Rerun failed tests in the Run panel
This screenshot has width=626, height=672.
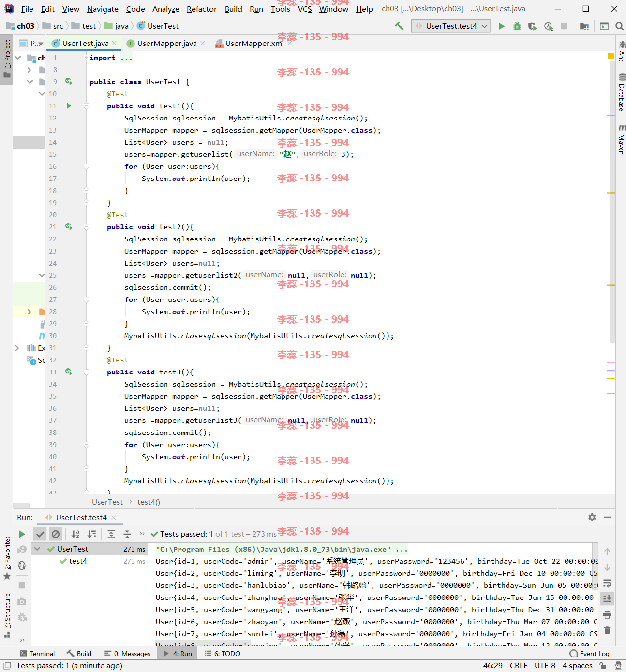tap(22, 550)
